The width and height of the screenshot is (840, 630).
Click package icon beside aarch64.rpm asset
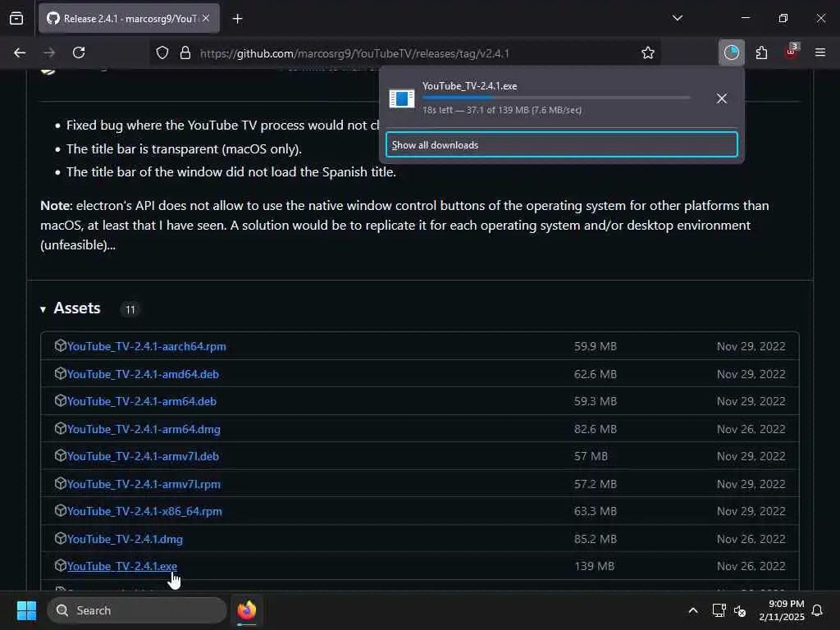60,345
